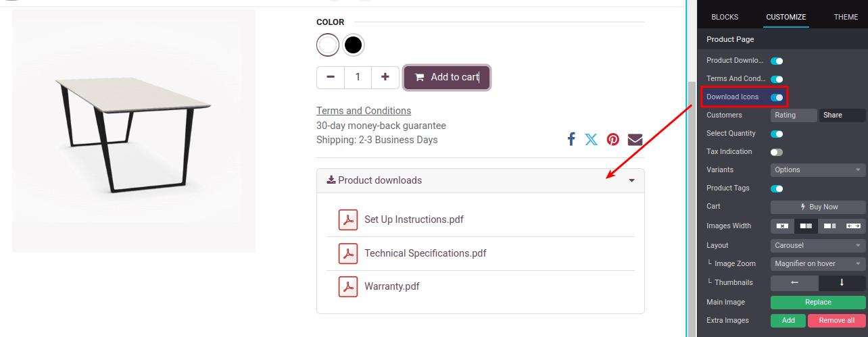The height and width of the screenshot is (337, 868).
Task: Share product on Pinterest
Action: [x=613, y=139]
